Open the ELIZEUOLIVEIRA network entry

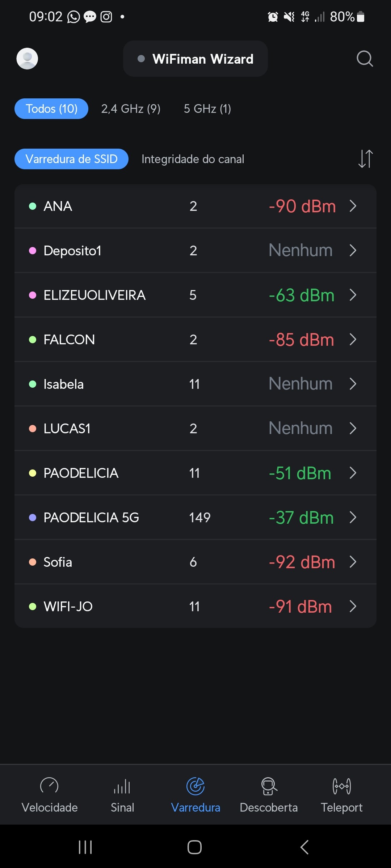95,295
